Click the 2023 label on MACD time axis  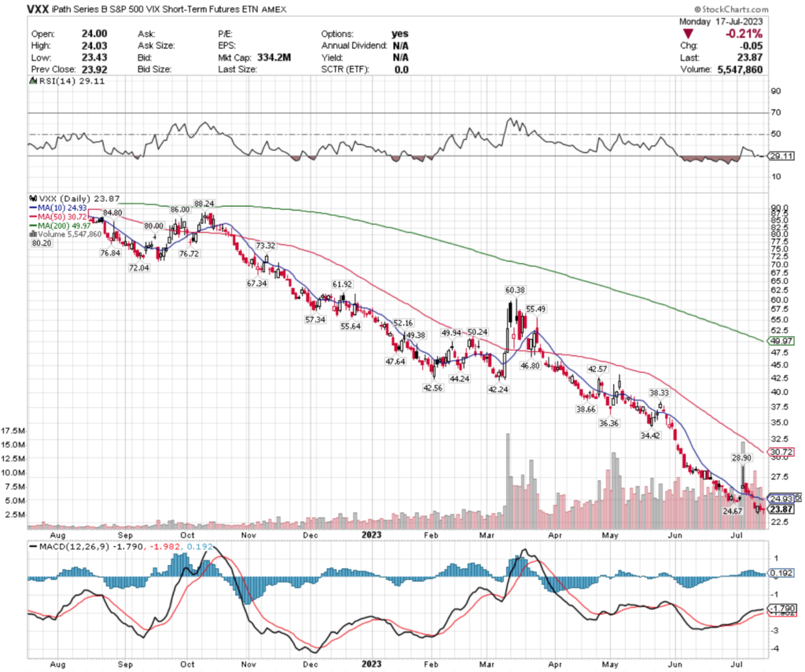pos(371,664)
